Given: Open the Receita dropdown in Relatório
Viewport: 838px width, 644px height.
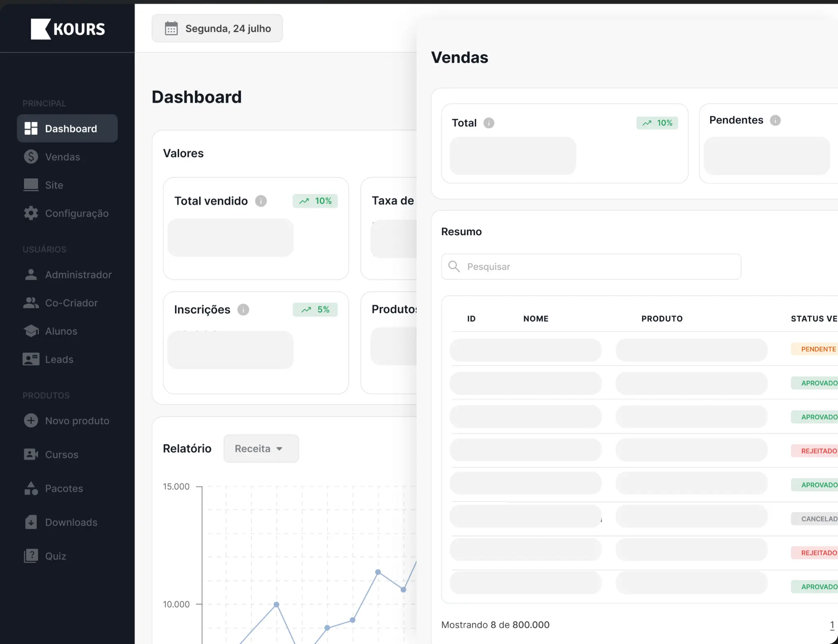Looking at the screenshot, I should [x=260, y=448].
